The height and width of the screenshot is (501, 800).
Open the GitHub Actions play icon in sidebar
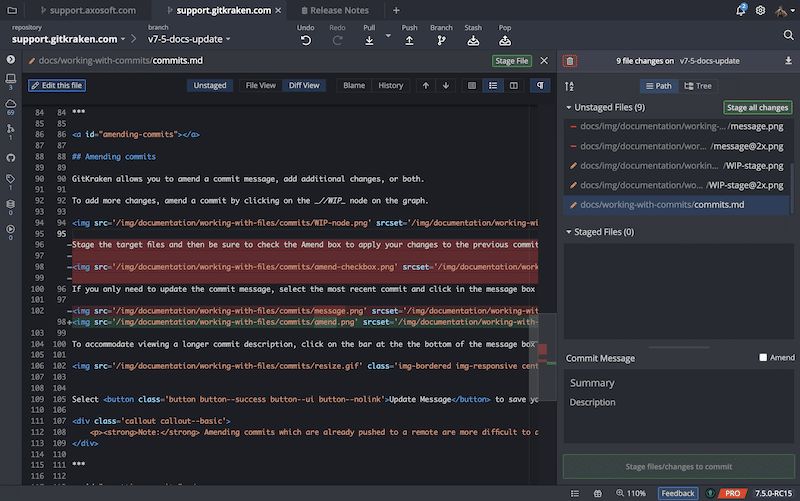(11, 229)
